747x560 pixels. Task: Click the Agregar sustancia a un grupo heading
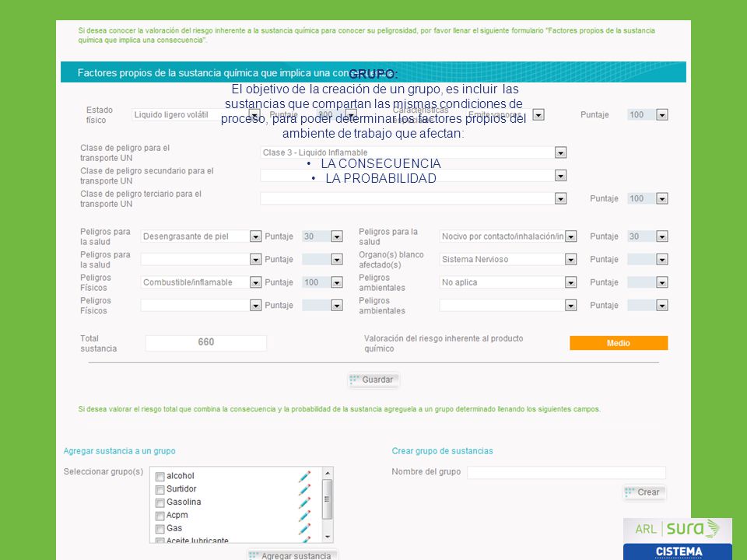coord(119,451)
